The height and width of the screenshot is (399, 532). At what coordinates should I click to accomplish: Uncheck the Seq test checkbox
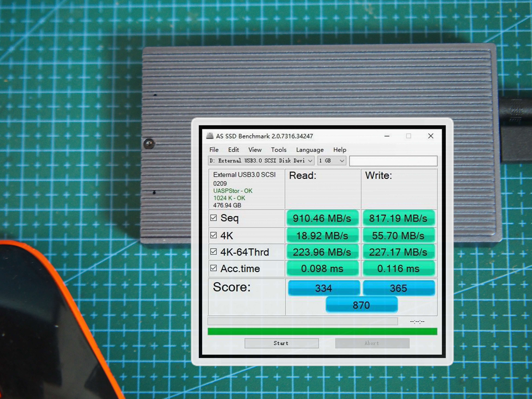coord(213,218)
